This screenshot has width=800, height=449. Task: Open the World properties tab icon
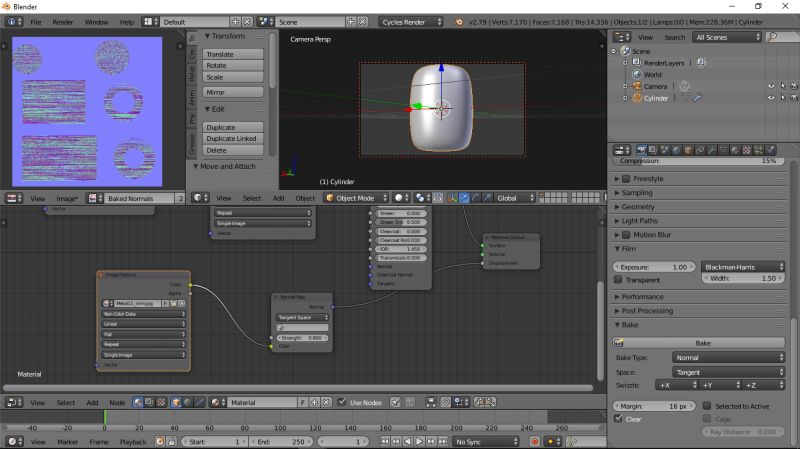[676, 150]
